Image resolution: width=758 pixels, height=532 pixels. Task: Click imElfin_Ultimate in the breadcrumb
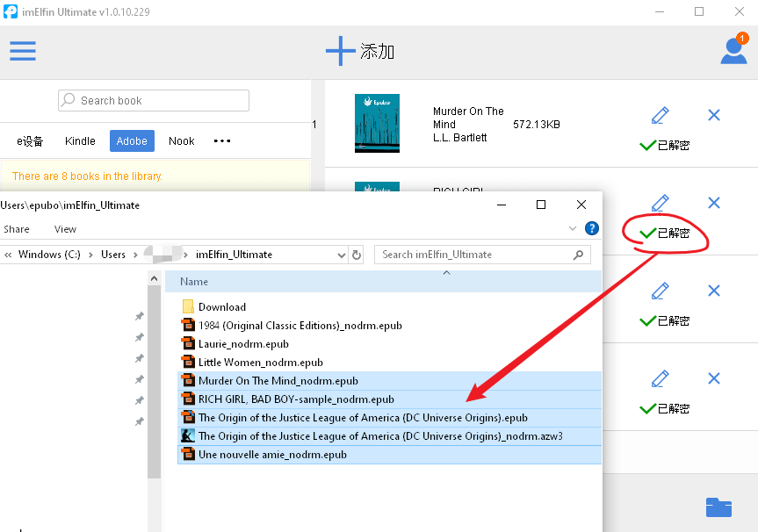coord(234,255)
